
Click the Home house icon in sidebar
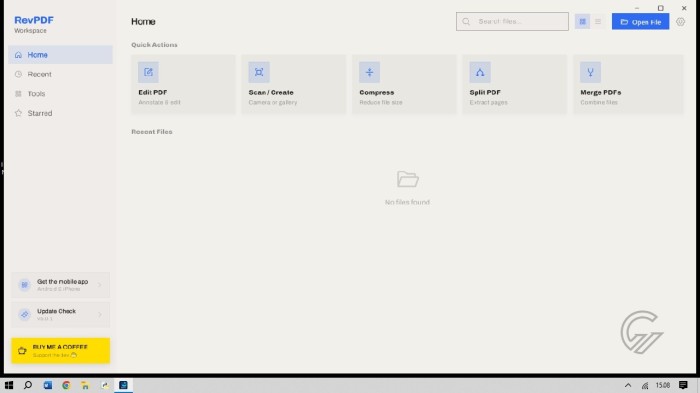[18, 54]
